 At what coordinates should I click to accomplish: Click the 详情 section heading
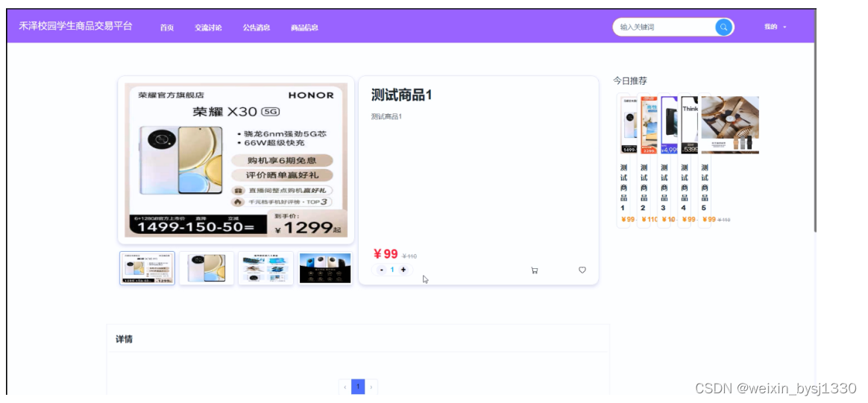(x=124, y=339)
